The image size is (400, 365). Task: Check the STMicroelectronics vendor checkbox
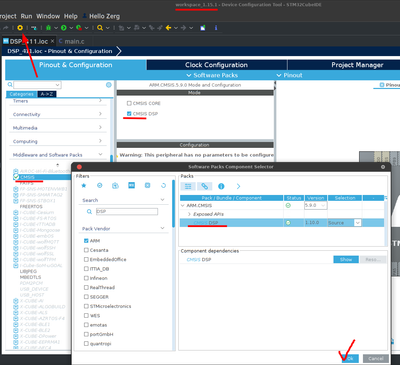(86, 306)
